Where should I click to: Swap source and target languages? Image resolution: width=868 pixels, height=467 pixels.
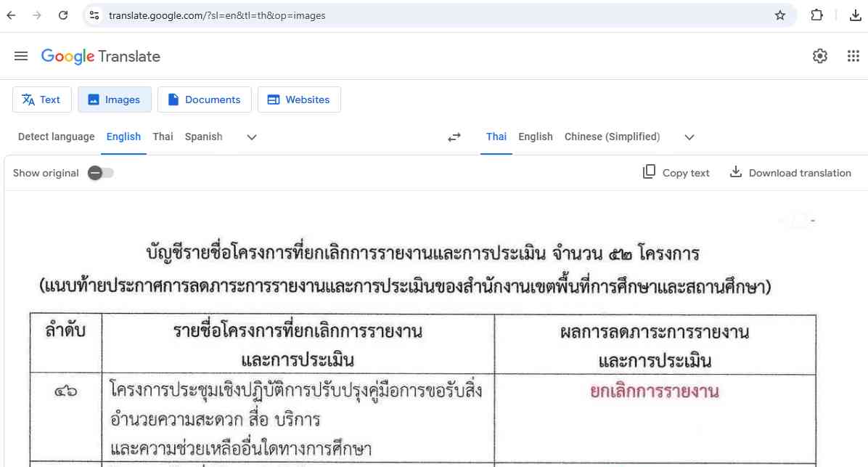[x=454, y=137]
